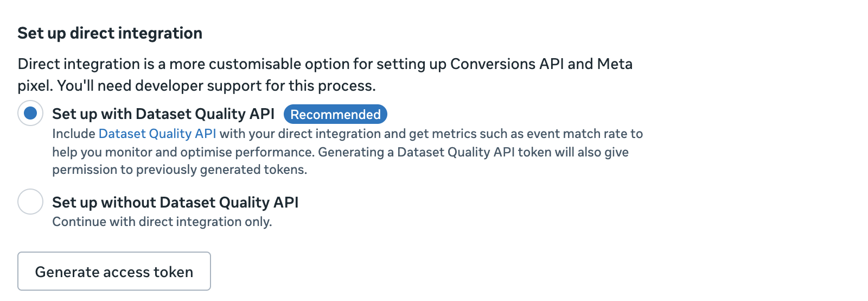Click the 'monitor and optimise performance' phrase
868x301 pixels.
click(209, 152)
